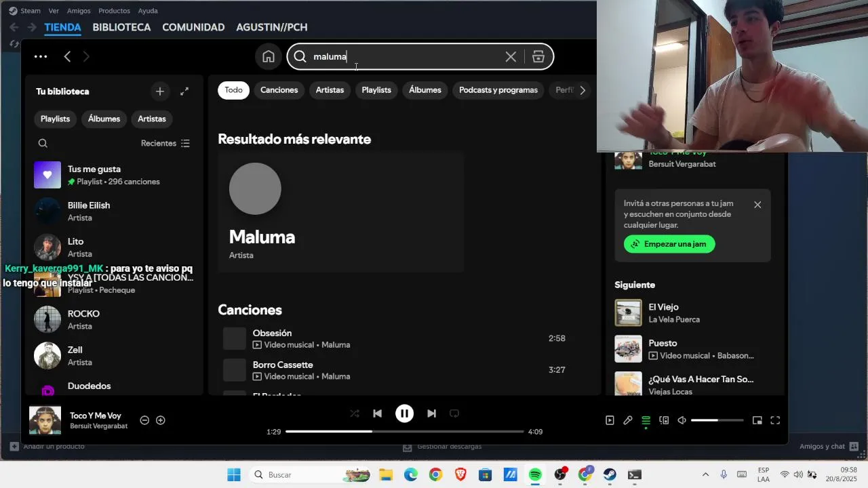Expand Tu biblioteca with the arrows icon
Viewport: 868px width, 488px height.
184,91
